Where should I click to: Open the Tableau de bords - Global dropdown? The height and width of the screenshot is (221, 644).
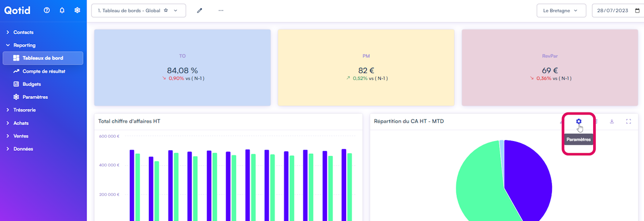click(x=138, y=11)
